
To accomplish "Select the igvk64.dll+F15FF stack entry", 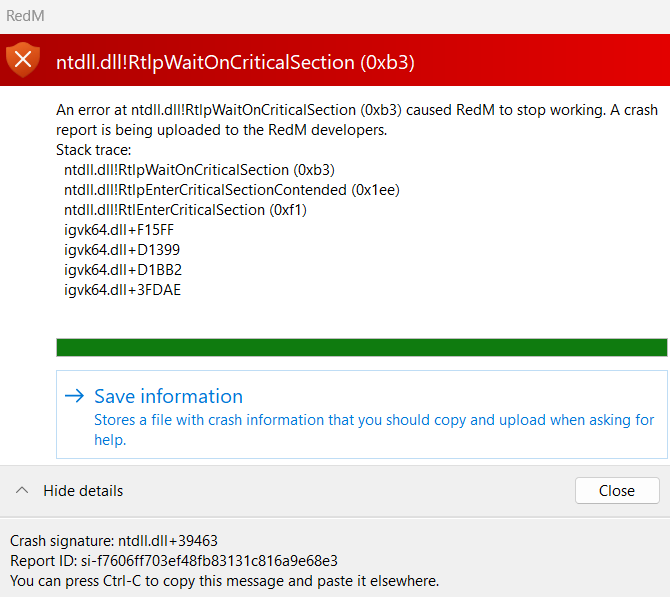I will point(119,230).
